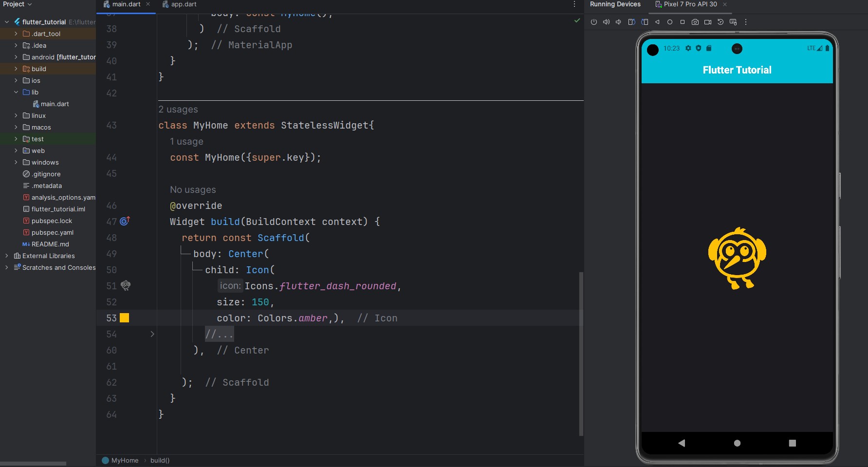Viewport: 868px width, 467px height.
Task: Collapse the lib folder in Project panel
Action: click(x=16, y=92)
